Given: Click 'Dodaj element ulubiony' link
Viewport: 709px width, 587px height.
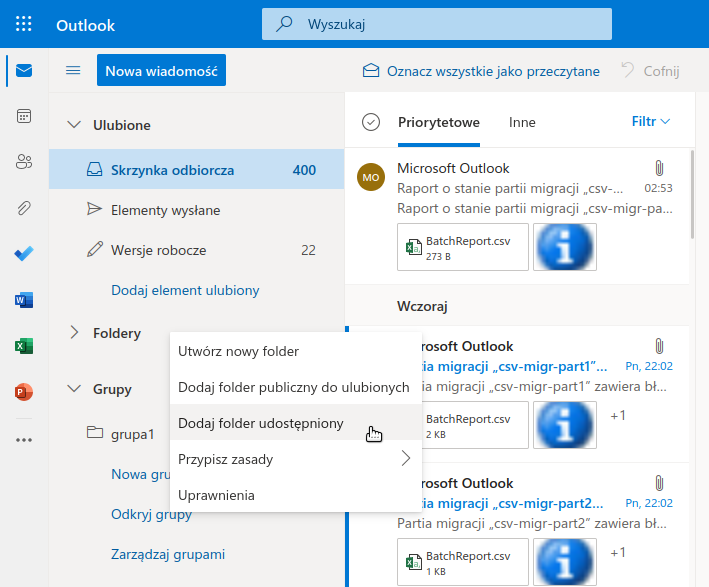Looking at the screenshot, I should point(185,290).
